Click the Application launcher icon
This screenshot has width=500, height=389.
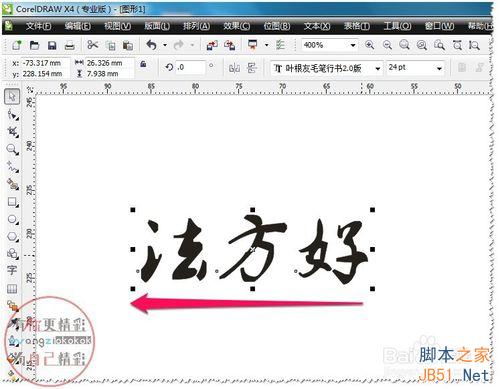(x=253, y=45)
